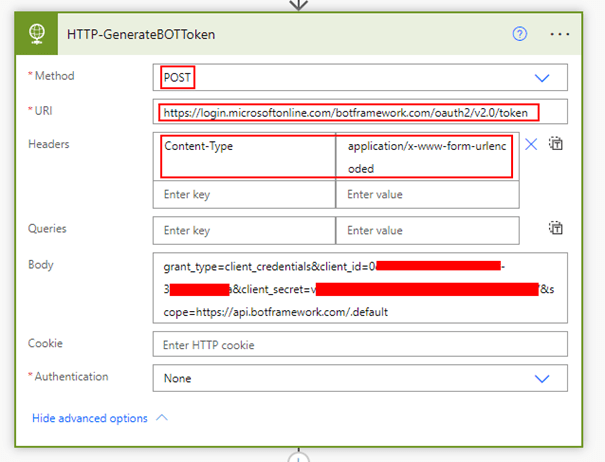This screenshot has height=462, width=605.
Task: Click into the URI field
Action: point(360,111)
